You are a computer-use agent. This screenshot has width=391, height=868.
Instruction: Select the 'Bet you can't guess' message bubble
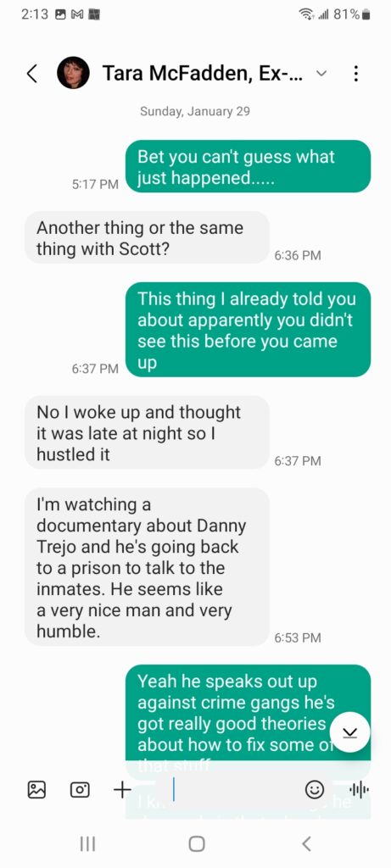click(x=249, y=167)
